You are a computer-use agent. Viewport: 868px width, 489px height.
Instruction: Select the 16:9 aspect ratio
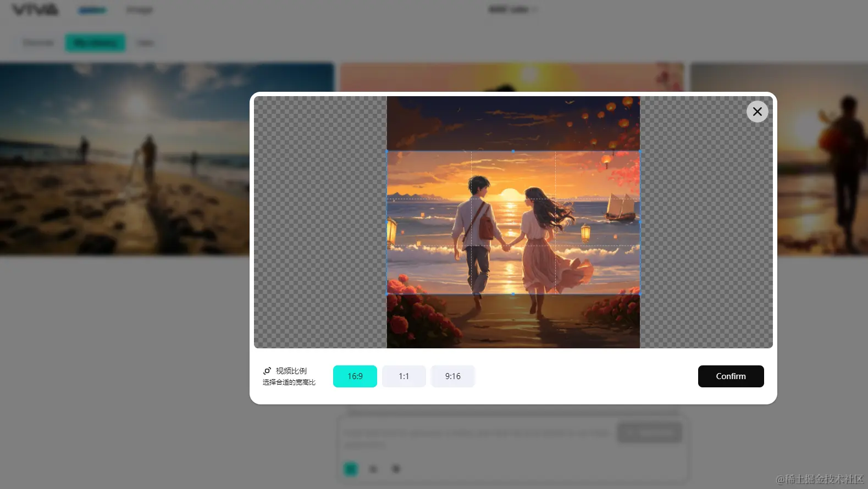355,376
